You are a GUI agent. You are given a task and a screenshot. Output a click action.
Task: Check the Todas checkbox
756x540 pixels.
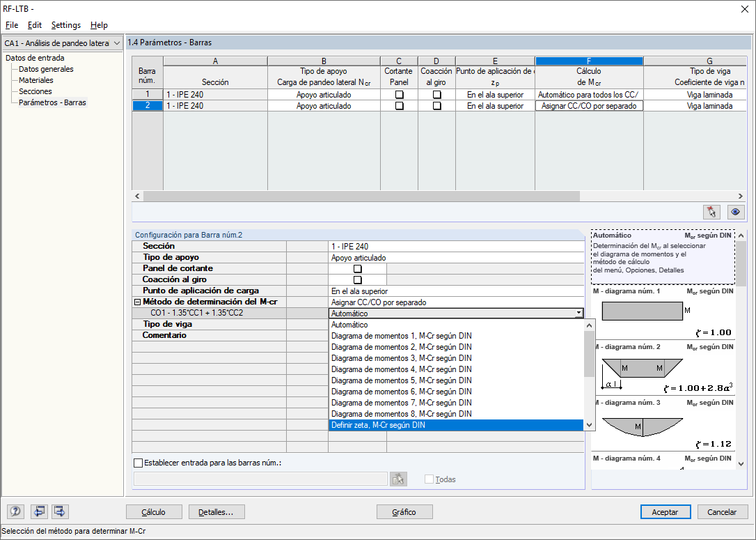click(x=429, y=479)
